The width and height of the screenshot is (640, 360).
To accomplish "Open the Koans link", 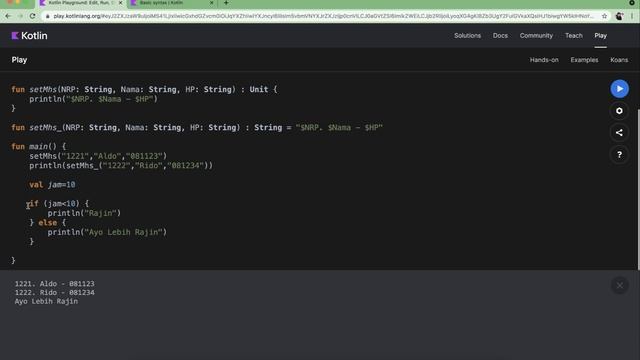I will pos(619,60).
